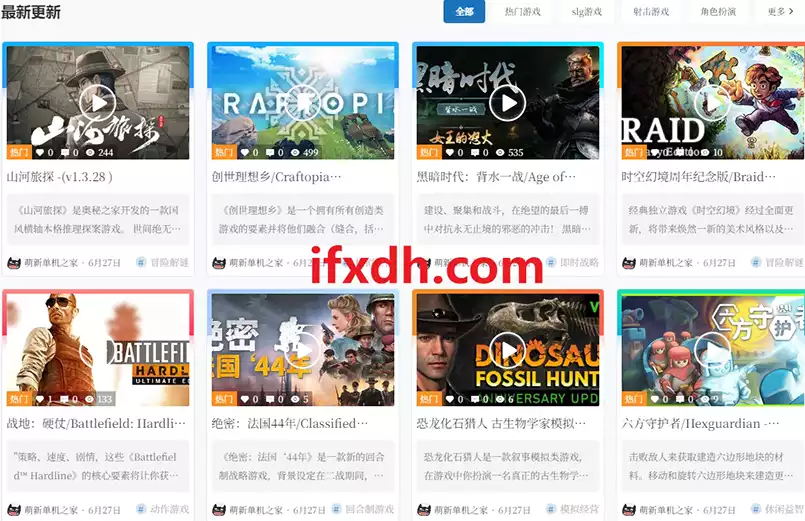Switch to the 热门游戏 tab

pyautogui.click(x=522, y=11)
